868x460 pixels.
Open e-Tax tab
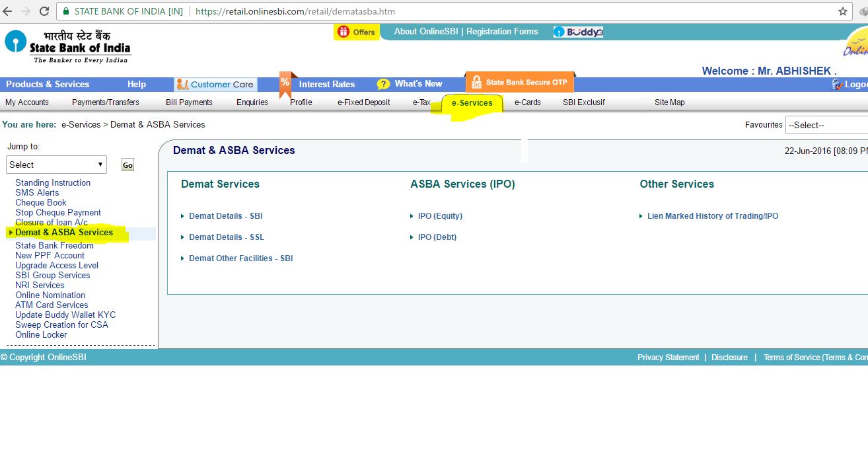tap(421, 102)
